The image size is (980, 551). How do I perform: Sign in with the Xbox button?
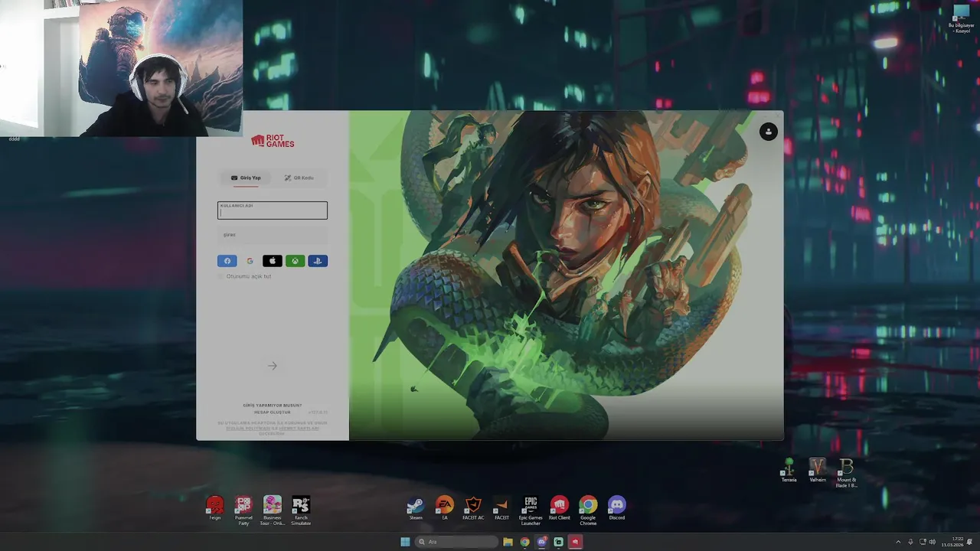point(295,261)
